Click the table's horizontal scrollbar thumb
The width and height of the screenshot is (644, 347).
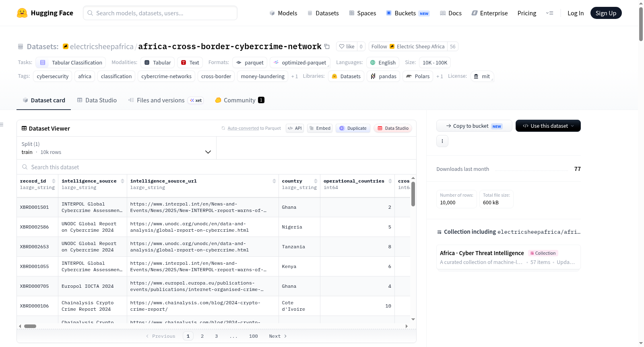point(30,326)
